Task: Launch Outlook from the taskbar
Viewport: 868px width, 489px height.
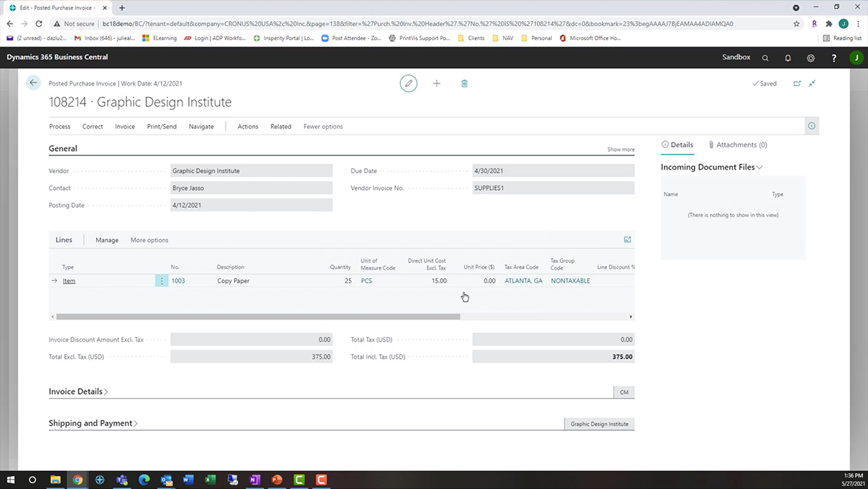Action: (166, 480)
